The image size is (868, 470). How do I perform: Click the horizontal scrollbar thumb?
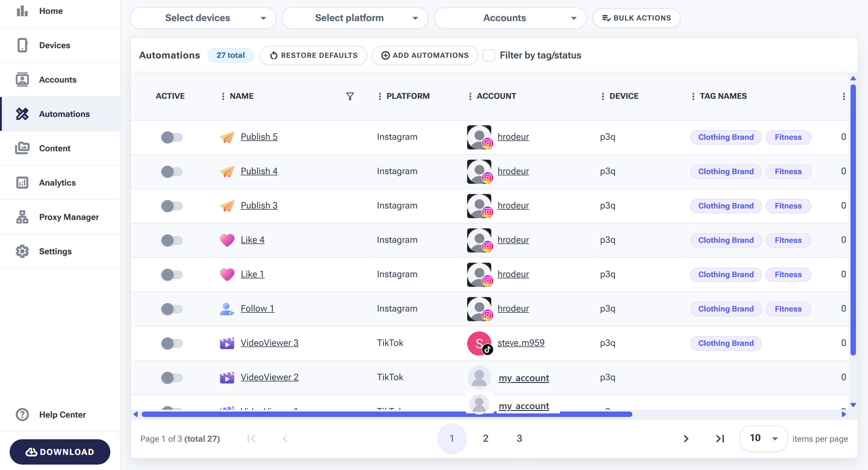click(387, 414)
